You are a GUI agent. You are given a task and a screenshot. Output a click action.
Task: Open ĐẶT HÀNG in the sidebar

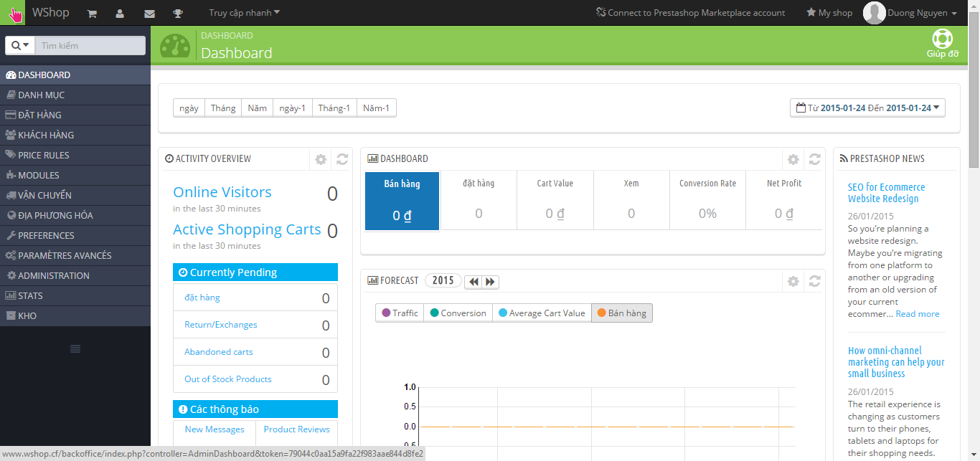coord(75,115)
